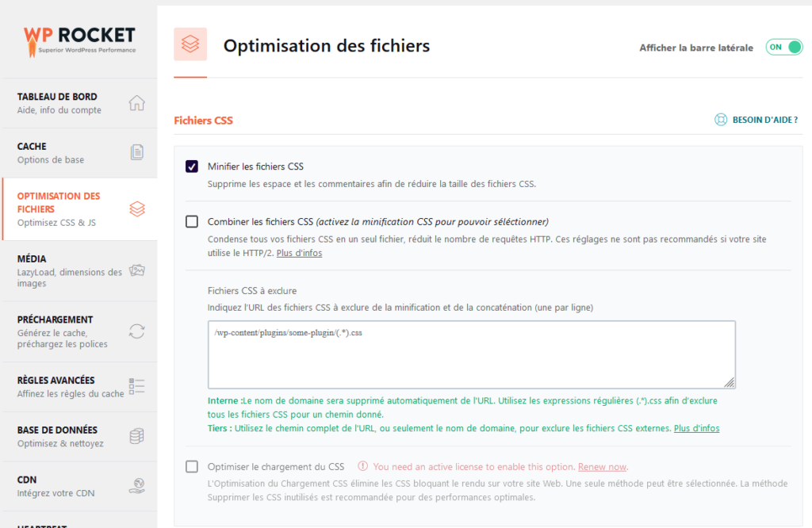Open CDN menu item
The width and height of the screenshot is (812, 528).
(80, 486)
